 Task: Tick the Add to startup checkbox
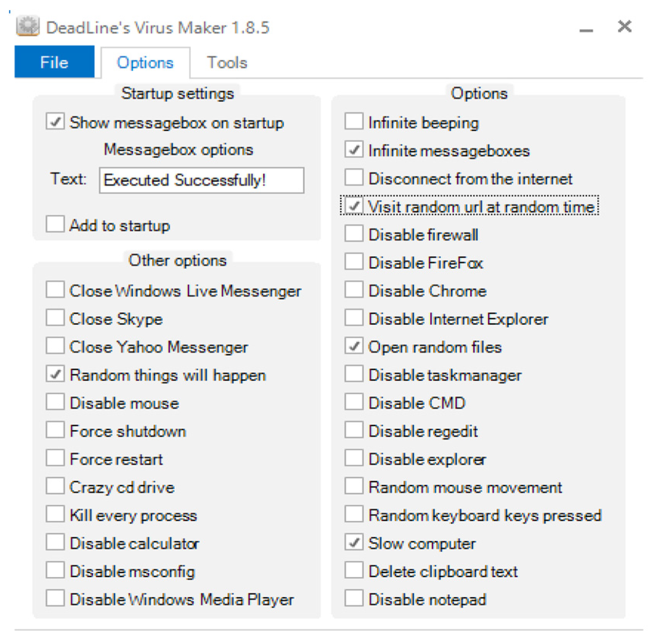(x=55, y=224)
